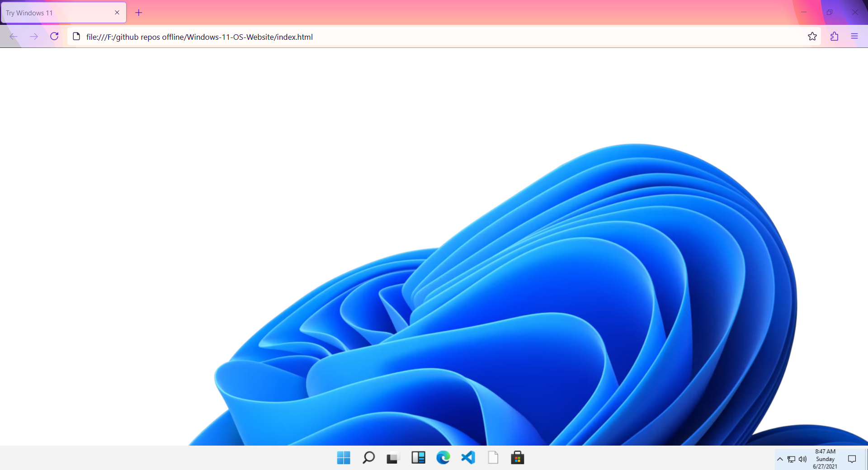
Task: Go forward to next page
Action: coord(34,37)
